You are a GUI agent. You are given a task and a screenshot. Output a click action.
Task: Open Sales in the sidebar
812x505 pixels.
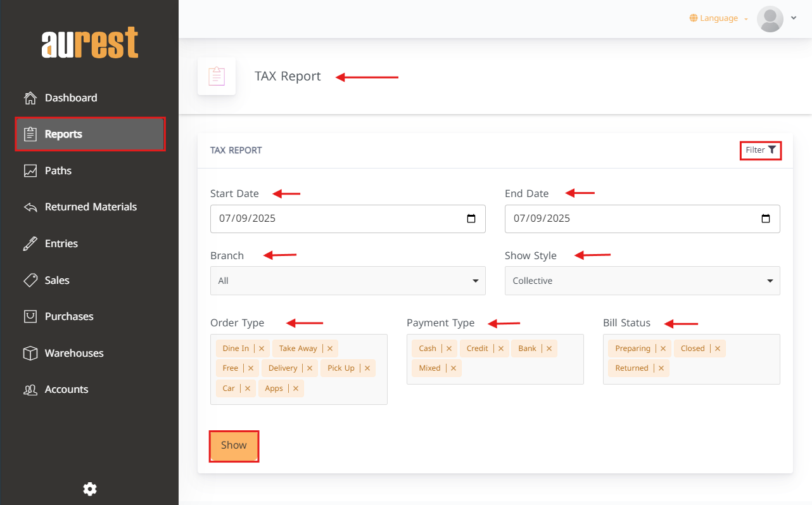tap(57, 280)
